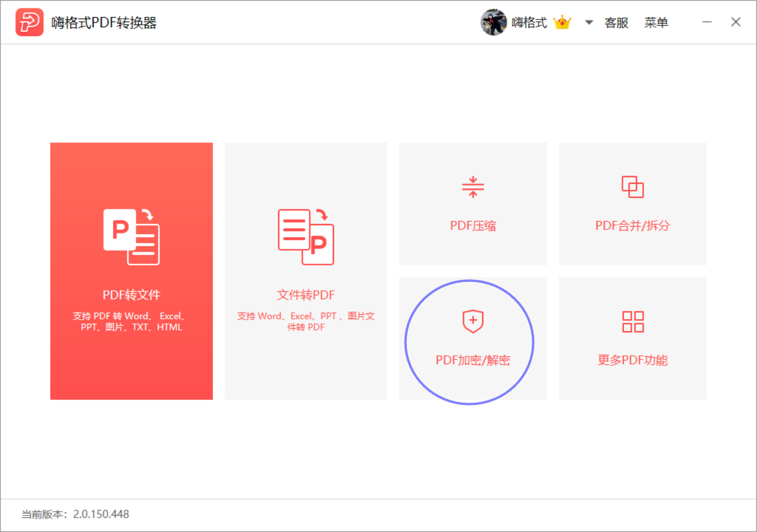Click the 嗨格式PDF转换器 title text
The width and height of the screenshot is (757, 532).
(x=104, y=23)
